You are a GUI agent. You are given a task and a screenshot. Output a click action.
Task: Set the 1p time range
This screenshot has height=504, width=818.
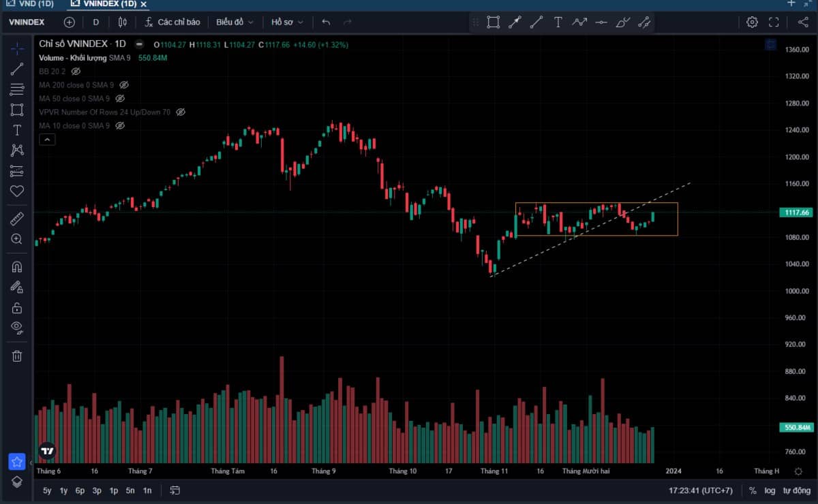click(x=114, y=490)
